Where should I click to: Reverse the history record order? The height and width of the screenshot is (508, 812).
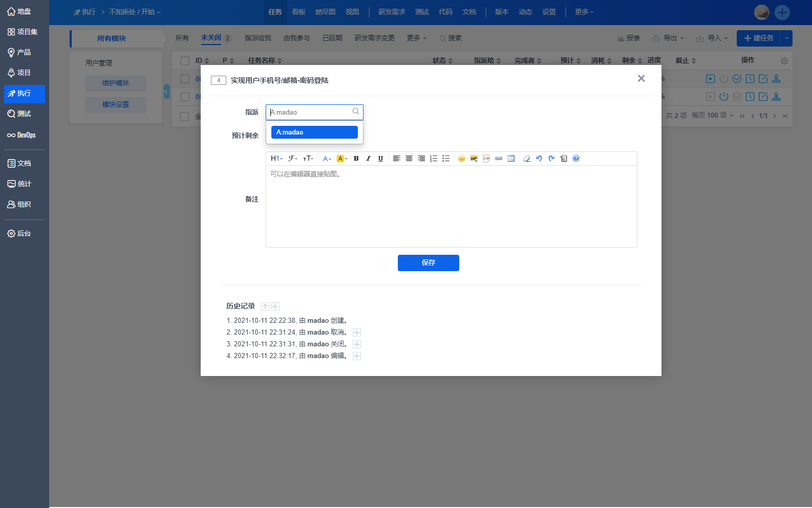tap(265, 306)
